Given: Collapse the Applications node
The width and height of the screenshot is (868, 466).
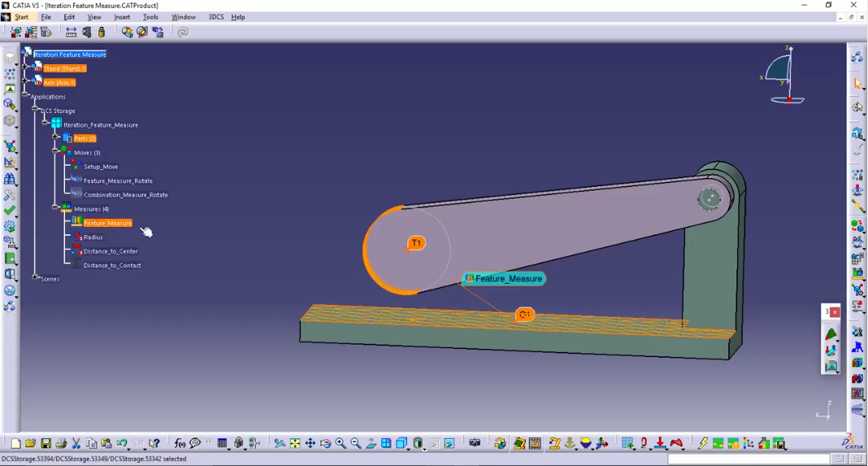Looking at the screenshot, I should [x=24, y=95].
